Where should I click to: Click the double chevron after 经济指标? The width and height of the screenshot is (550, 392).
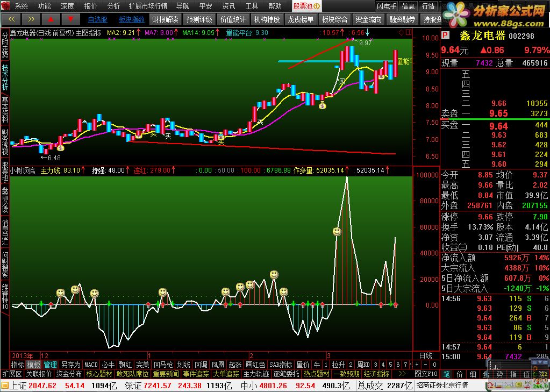pos(403,374)
